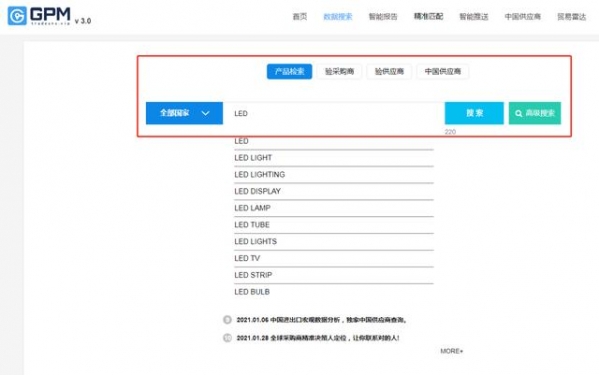Screen dimensions: 599x375
Task: Select the 验供应商 search tab
Action: tap(389, 71)
